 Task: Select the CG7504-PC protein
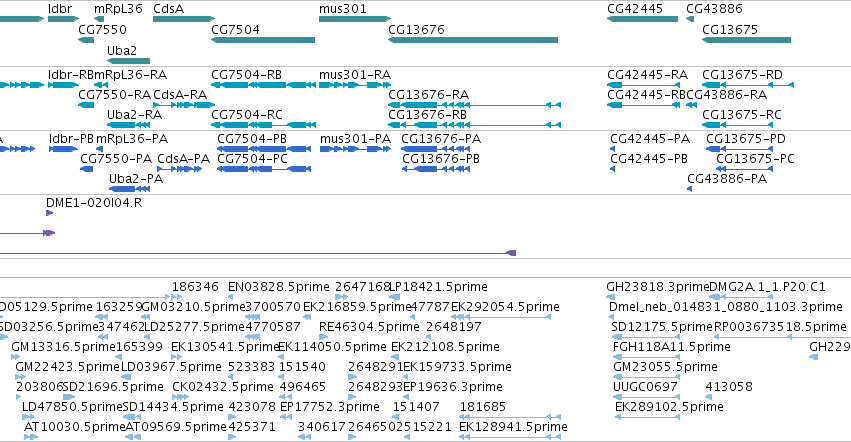tap(264, 169)
